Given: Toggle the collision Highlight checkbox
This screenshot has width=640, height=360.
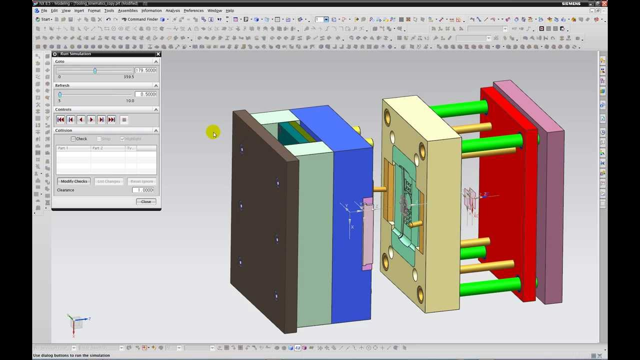Looking at the screenshot, I should click(x=122, y=139).
